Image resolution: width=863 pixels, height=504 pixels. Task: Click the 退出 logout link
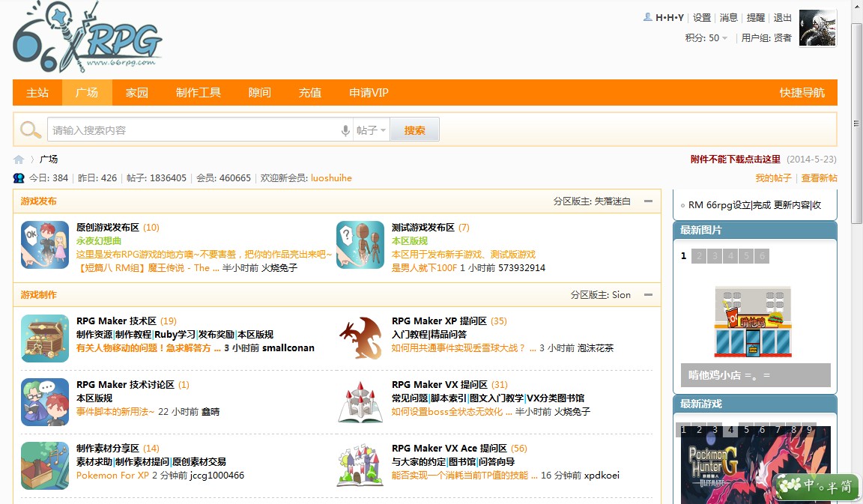coord(783,18)
